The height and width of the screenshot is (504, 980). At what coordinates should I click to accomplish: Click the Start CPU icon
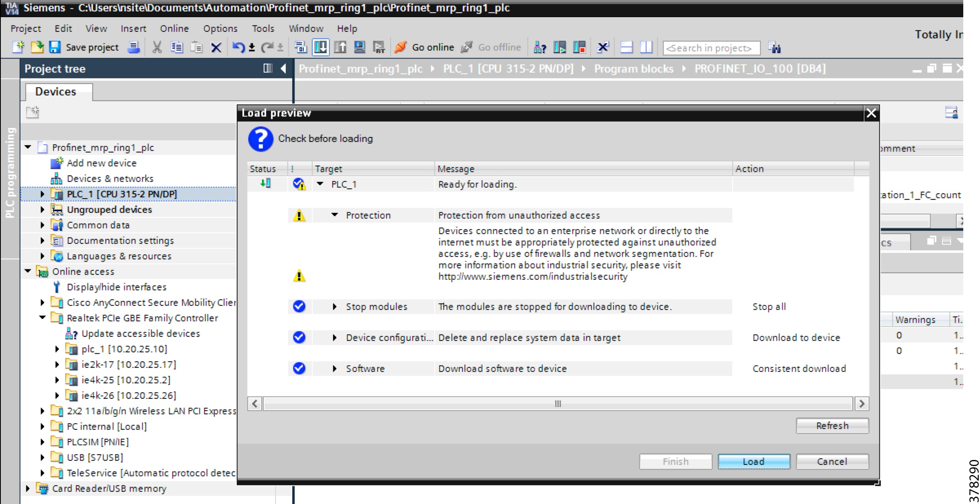click(560, 47)
